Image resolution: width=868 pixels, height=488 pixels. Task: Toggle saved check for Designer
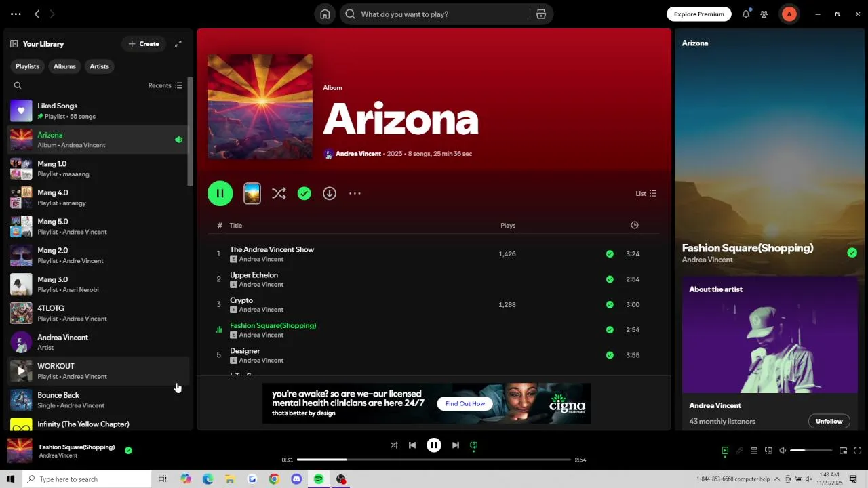coord(610,355)
